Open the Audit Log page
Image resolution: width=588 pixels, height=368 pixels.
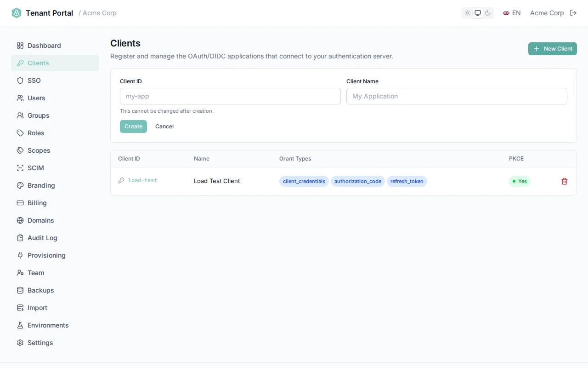(x=55, y=238)
